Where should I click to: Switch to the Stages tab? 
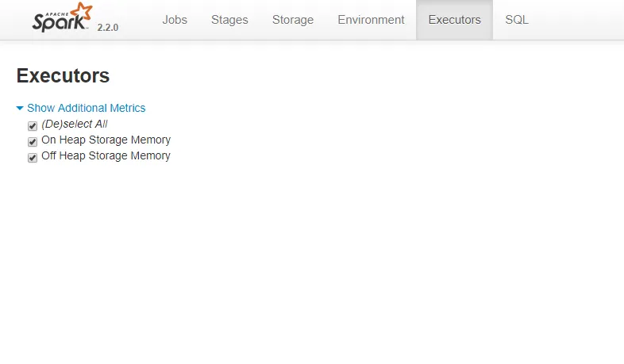coord(229,20)
